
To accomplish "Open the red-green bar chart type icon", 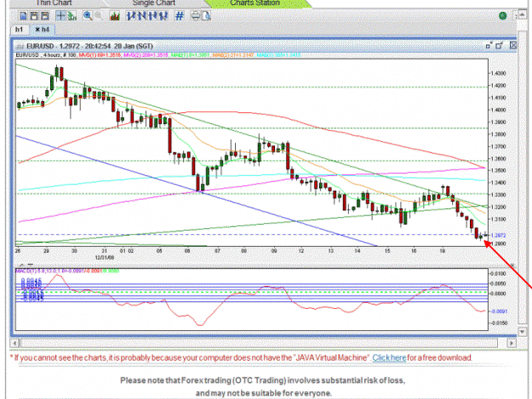I will coord(115,16).
